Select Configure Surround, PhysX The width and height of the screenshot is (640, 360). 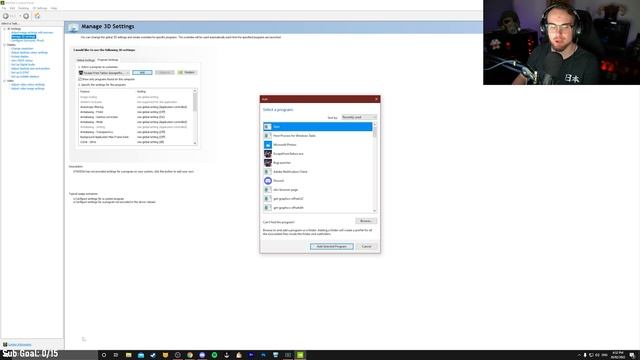coord(27,41)
